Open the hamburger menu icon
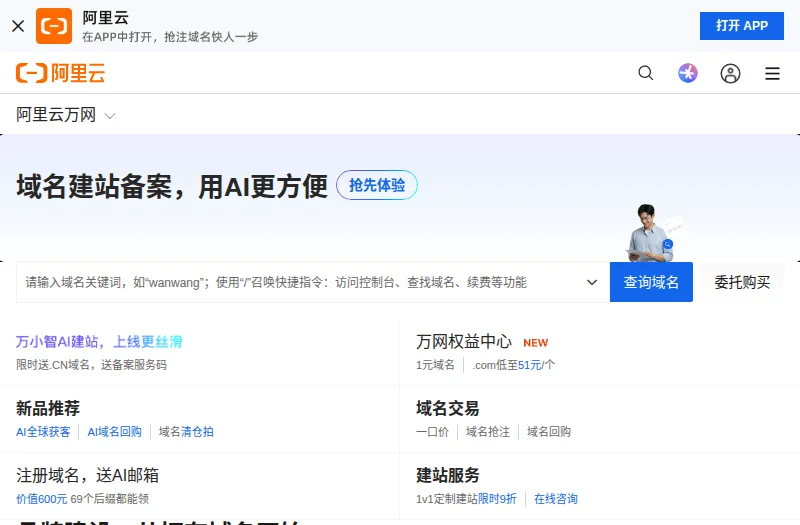This screenshot has height=525, width=800. pos(772,73)
